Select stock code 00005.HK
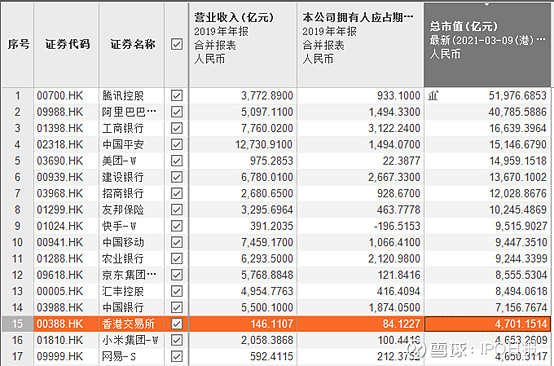Viewport: 554px width, 366px height. (x=60, y=291)
